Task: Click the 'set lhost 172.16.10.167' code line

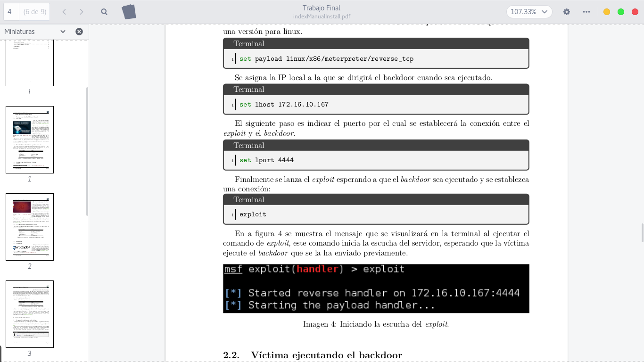Action: coord(284,105)
